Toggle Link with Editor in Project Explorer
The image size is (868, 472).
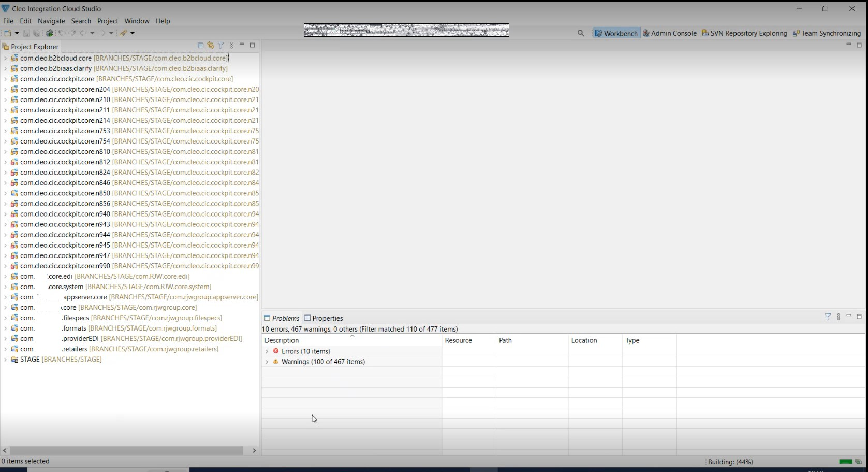(x=211, y=46)
